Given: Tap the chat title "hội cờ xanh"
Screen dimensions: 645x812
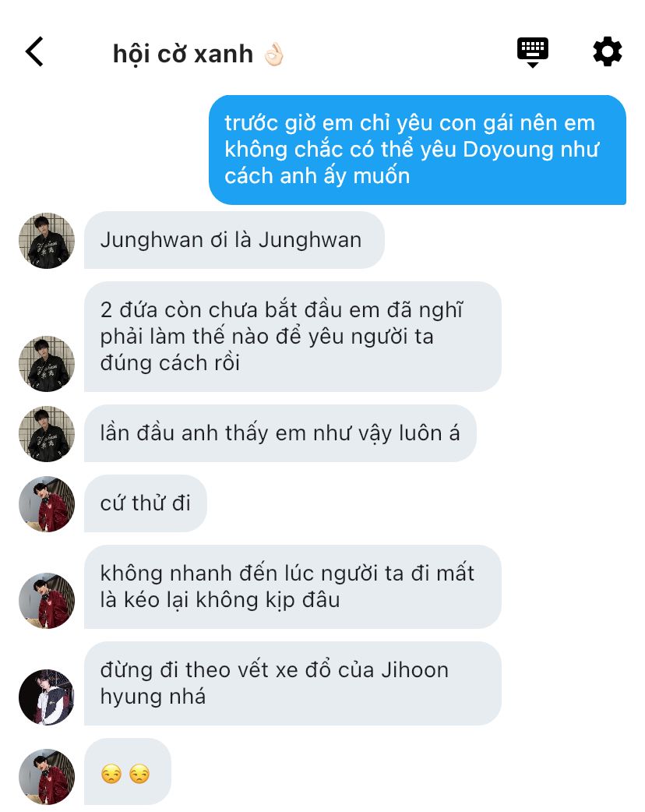Looking at the screenshot, I should pos(183,55).
